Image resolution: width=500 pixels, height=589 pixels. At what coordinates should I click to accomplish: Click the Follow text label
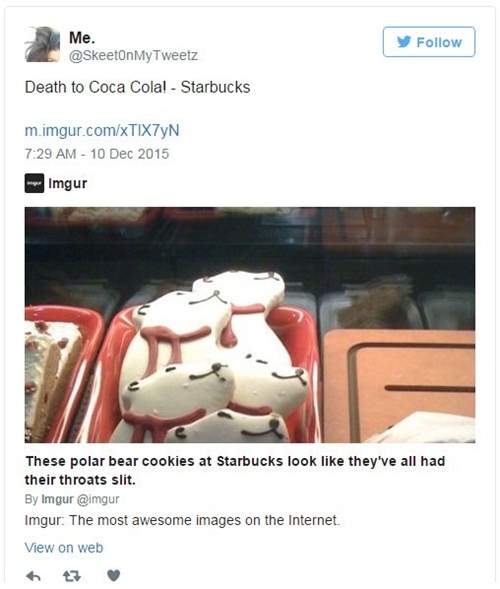pyautogui.click(x=439, y=42)
